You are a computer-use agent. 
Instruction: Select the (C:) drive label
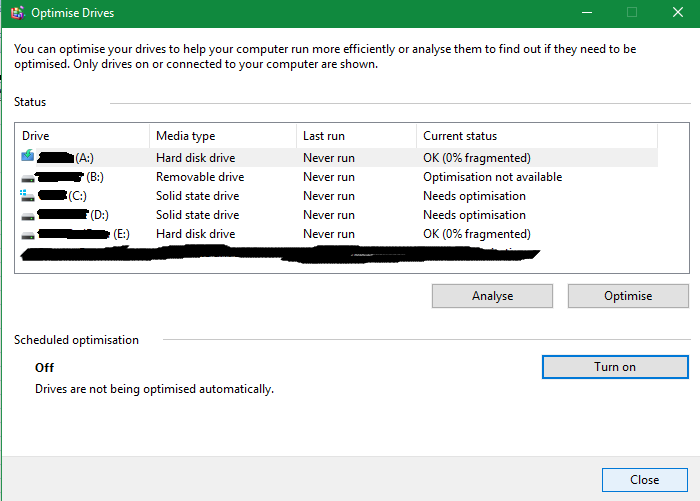[x=77, y=196]
